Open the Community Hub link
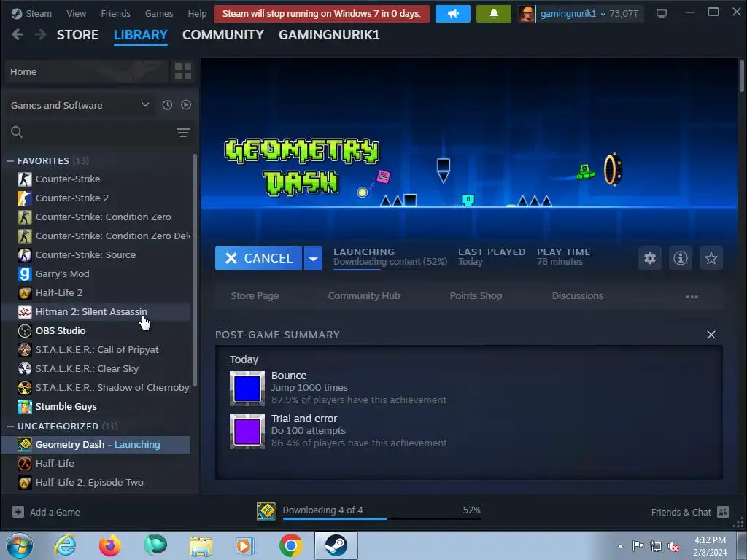 pyautogui.click(x=364, y=296)
